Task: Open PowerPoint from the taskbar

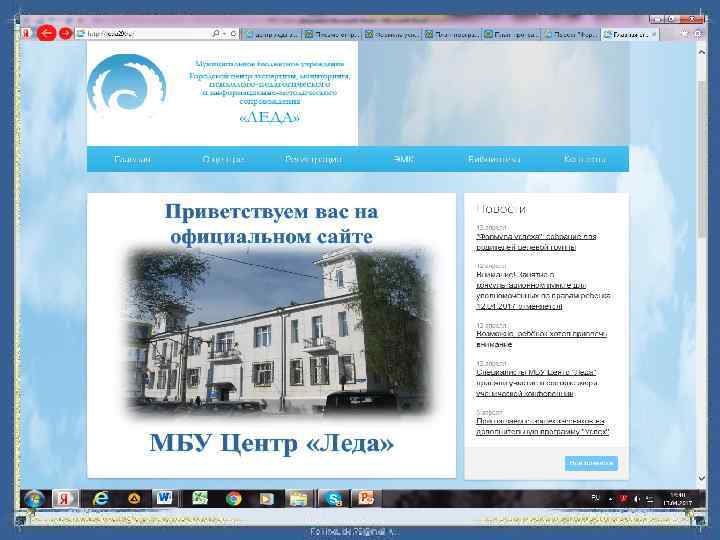Action: 366,499
